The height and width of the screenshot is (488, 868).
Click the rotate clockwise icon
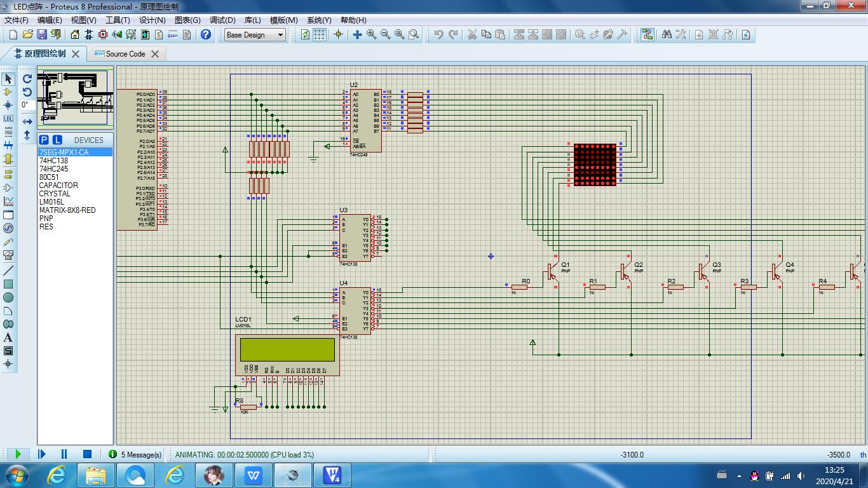27,79
